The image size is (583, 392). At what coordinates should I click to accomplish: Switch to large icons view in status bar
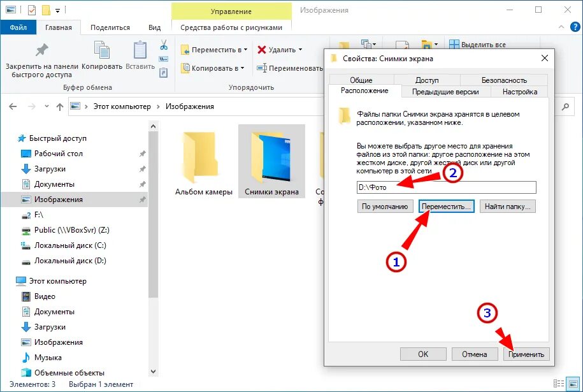(573, 384)
